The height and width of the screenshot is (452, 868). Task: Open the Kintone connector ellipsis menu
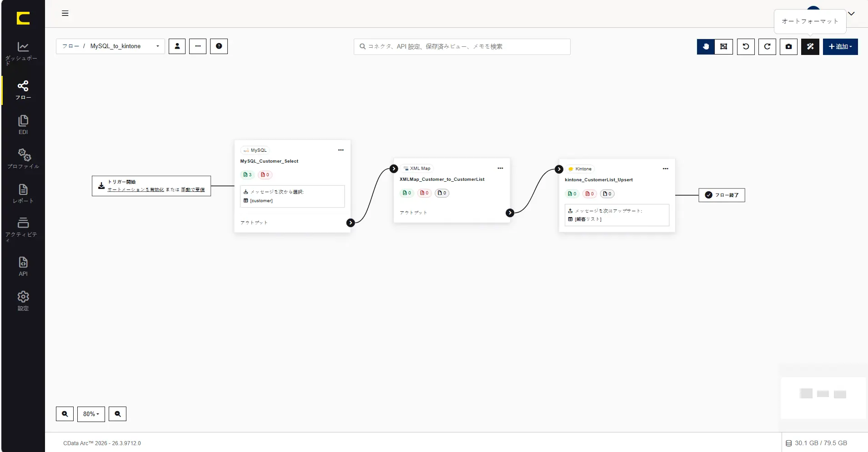[666, 169]
